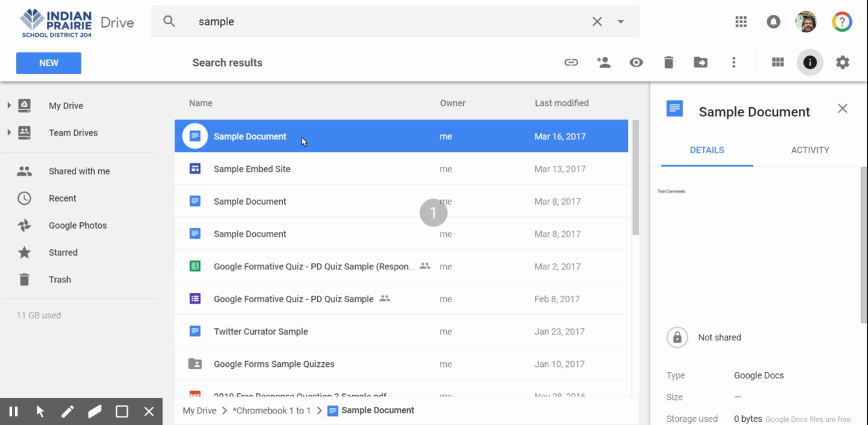
Task: Pause the screen recording
Action: pyautogui.click(x=14, y=411)
